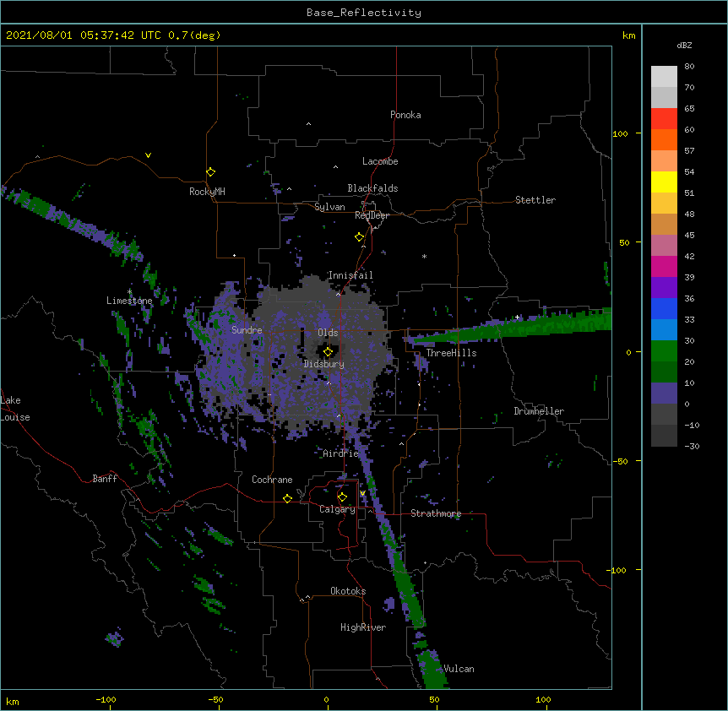This screenshot has height=711, width=728.
Task: Select the 36-39 dBZ purple legend swatch
Action: [664, 288]
